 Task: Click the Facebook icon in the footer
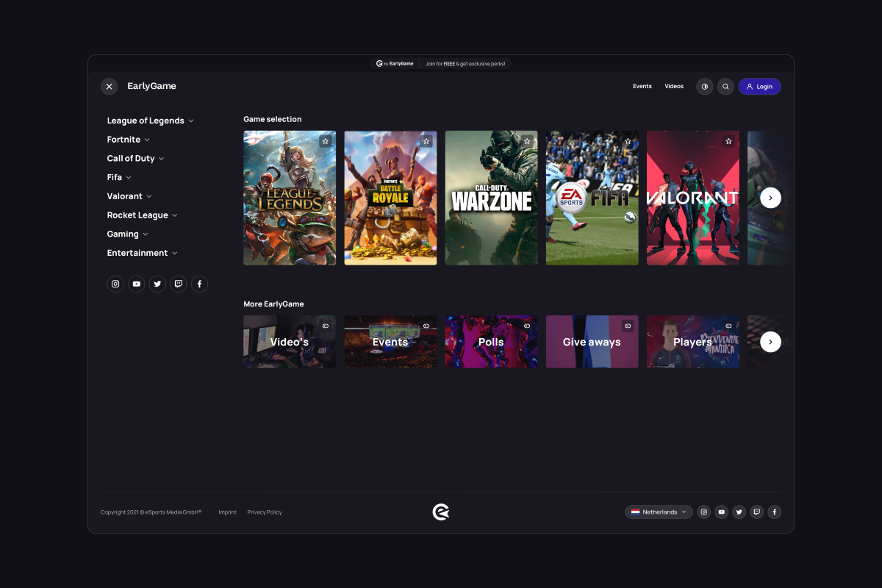(775, 512)
